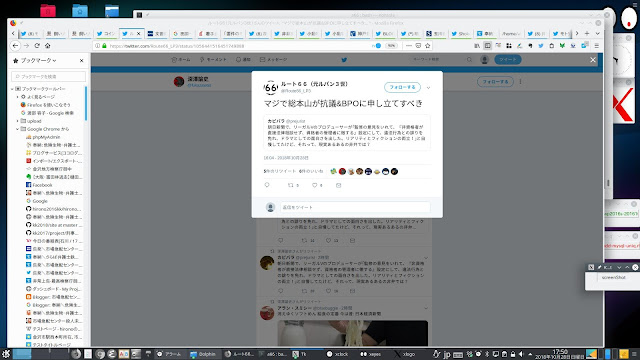The height and width of the screenshot is (360, 640).
Task: Open the ブックマーク sidebar switcher dropdown
Action: click(x=38, y=60)
